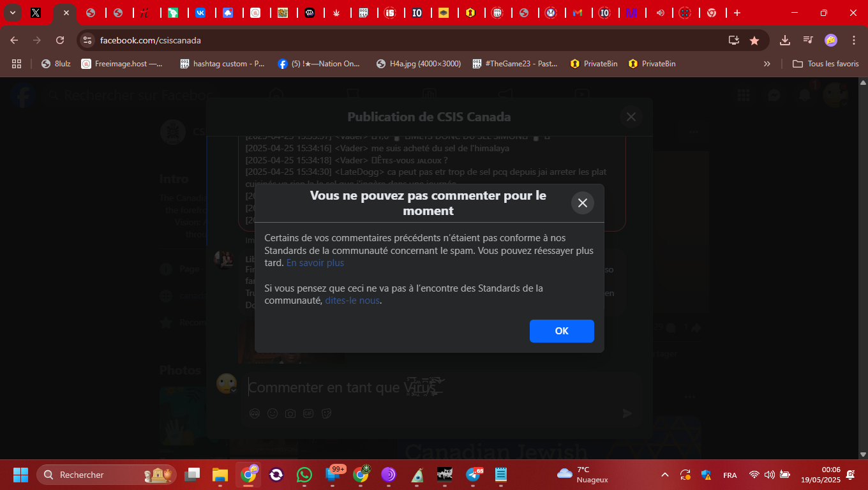Screen dimensions: 868x490
Task: Open the 'Tous les favoris' folder
Action: coord(826,64)
